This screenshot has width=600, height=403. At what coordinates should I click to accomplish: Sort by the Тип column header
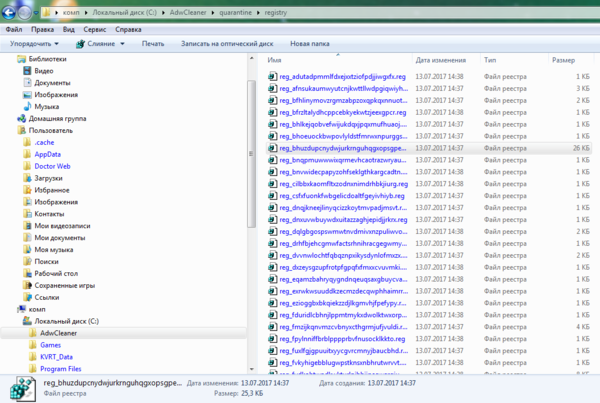pyautogui.click(x=490, y=60)
